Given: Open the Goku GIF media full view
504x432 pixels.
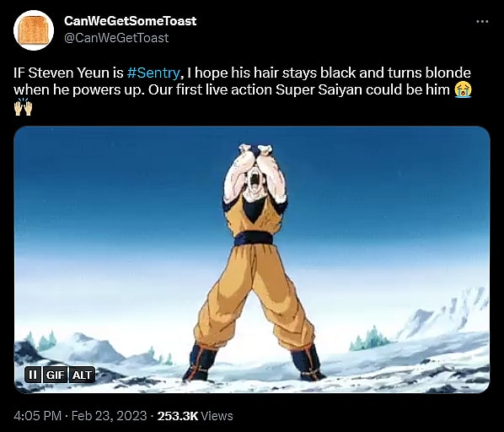Looking at the screenshot, I should [x=252, y=260].
